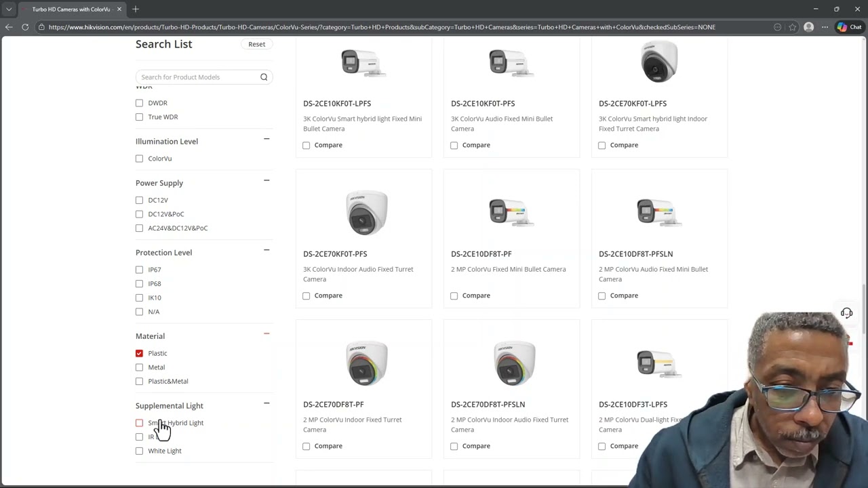The width and height of the screenshot is (868, 488).
Task: Tick Compare for DS-2CE10DF8T-PF
Action: (x=454, y=296)
